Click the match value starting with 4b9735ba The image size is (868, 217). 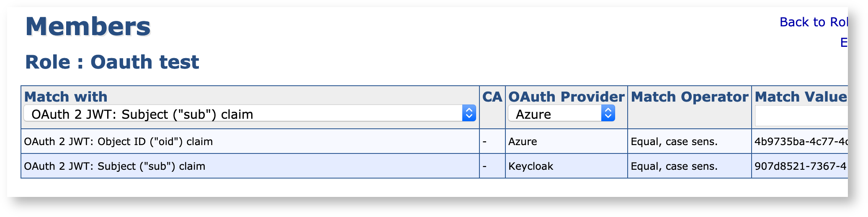click(x=801, y=142)
